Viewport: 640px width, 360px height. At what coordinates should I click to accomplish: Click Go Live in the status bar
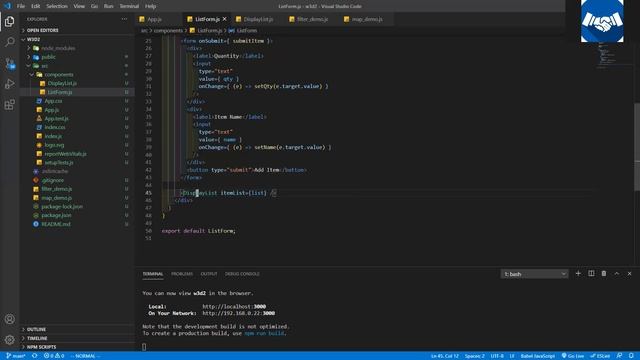tap(573, 356)
